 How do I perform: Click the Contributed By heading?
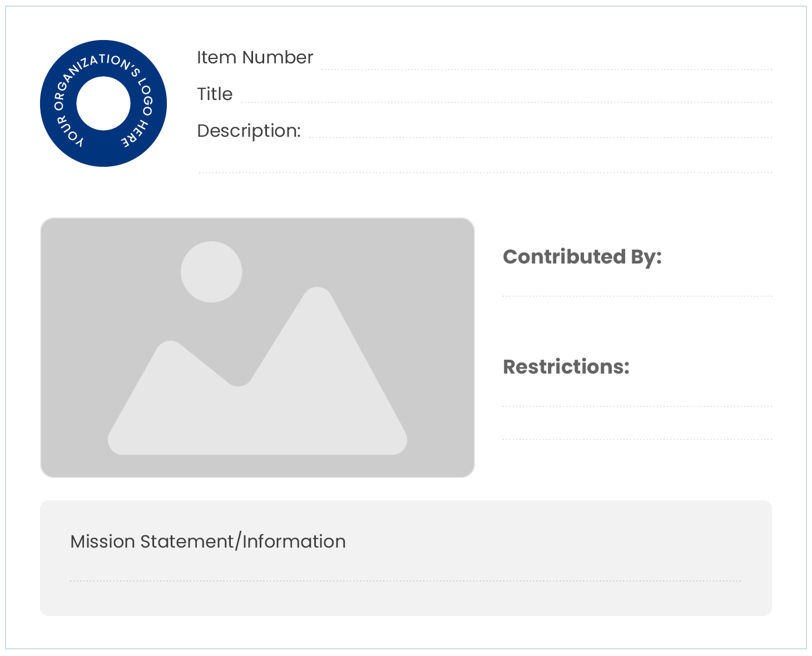pyautogui.click(x=582, y=257)
